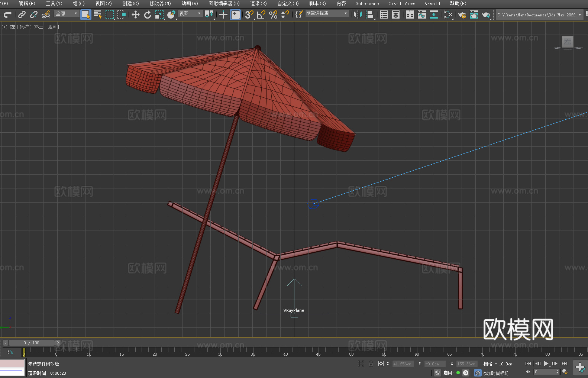Open the 编辑(E) menu
Image resolution: width=588 pixels, height=378 pixels.
(27, 3)
